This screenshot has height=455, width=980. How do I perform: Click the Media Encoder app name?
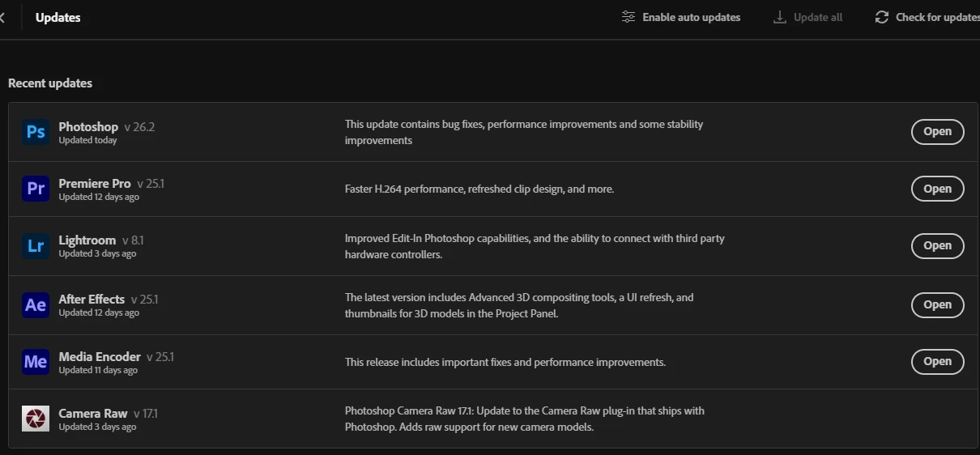[x=100, y=357]
